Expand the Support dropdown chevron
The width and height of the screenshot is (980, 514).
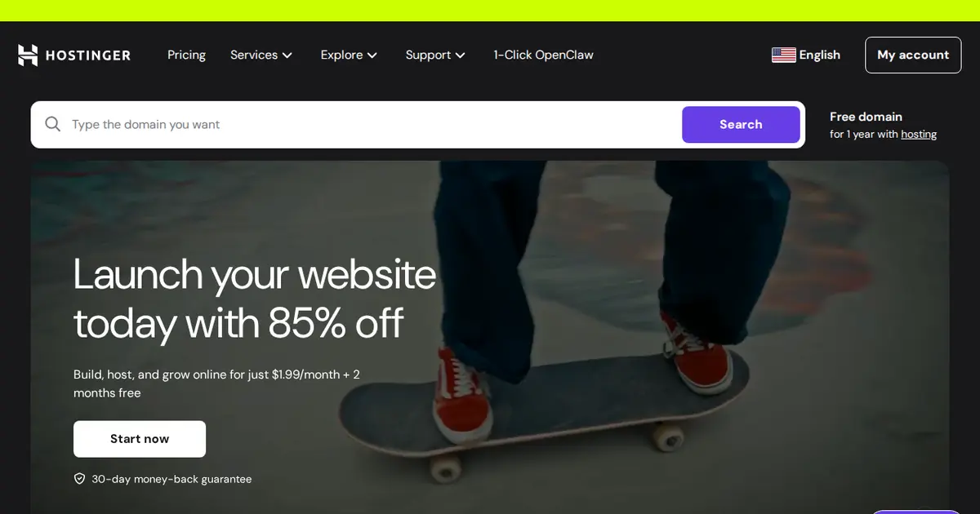(x=461, y=55)
